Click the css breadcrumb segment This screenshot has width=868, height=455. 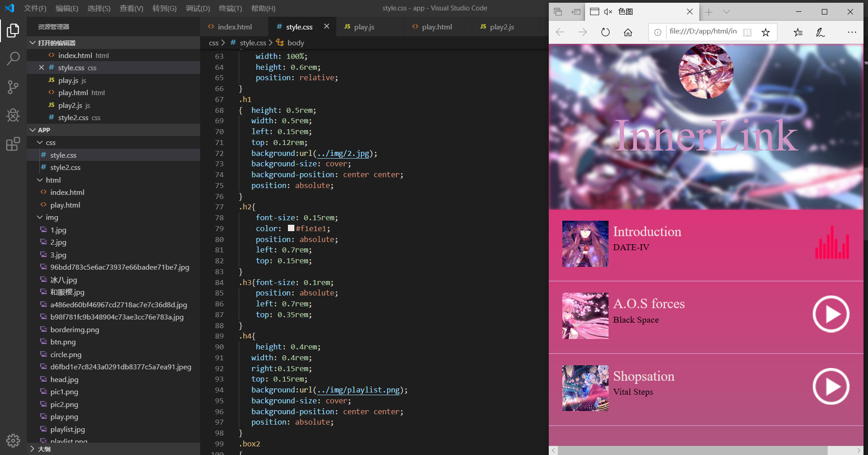214,43
